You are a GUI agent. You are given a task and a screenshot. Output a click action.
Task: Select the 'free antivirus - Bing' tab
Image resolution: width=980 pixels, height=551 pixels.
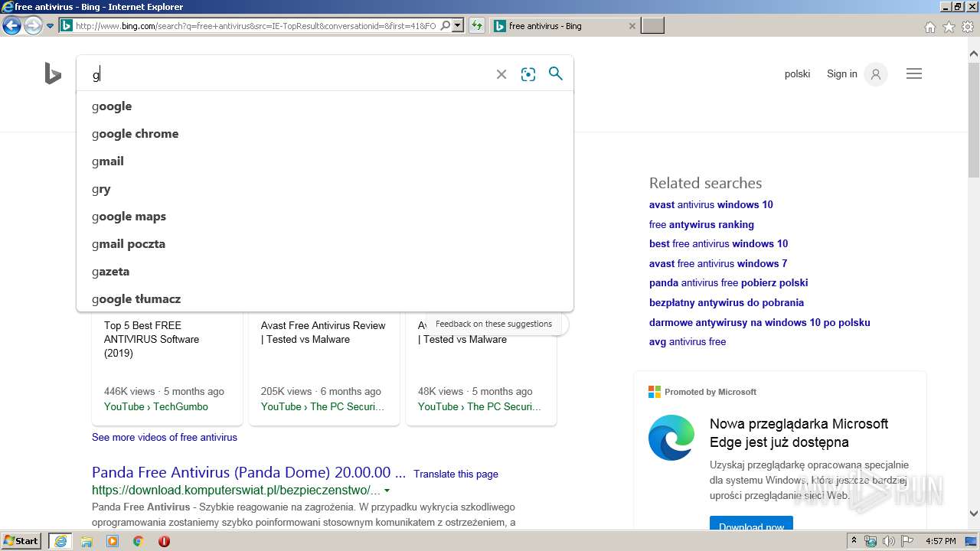[564, 26]
